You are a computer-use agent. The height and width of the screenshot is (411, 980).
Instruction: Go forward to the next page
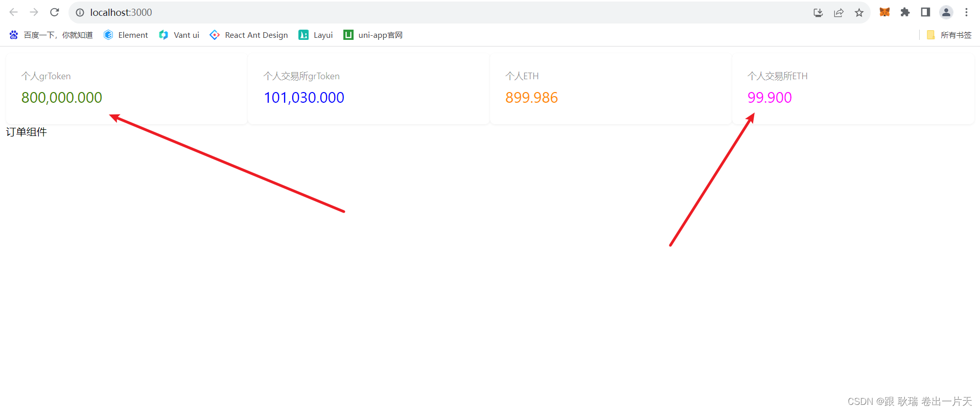coord(34,12)
